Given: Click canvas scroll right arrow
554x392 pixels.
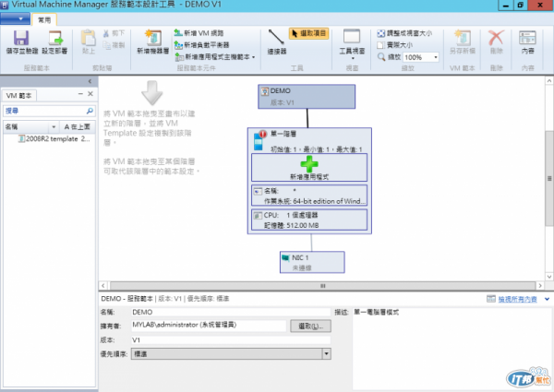Looking at the screenshot, I should (x=540, y=285).
